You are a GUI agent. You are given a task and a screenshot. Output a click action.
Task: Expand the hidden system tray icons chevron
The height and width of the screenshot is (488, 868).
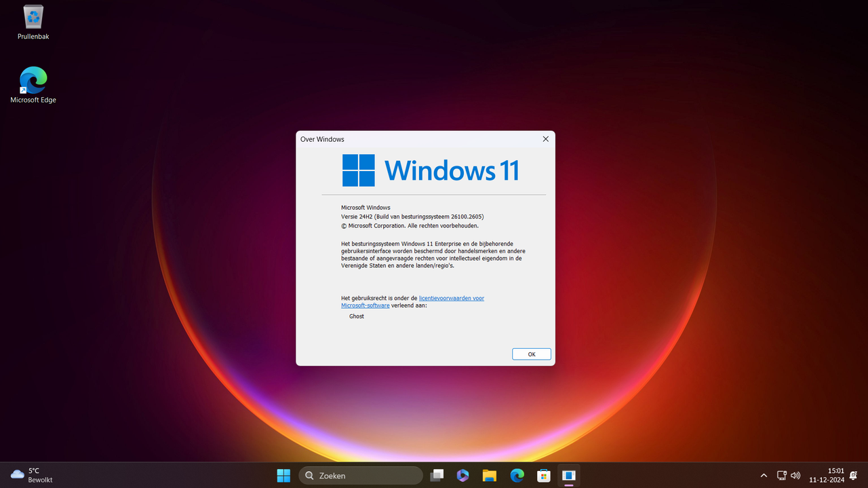[x=764, y=476]
